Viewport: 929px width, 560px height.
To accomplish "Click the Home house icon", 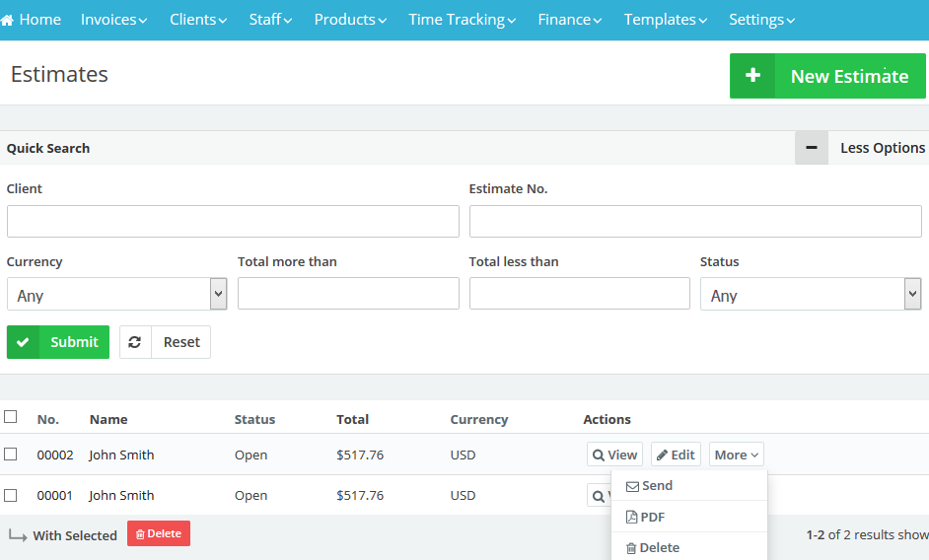I will pyautogui.click(x=8, y=21).
